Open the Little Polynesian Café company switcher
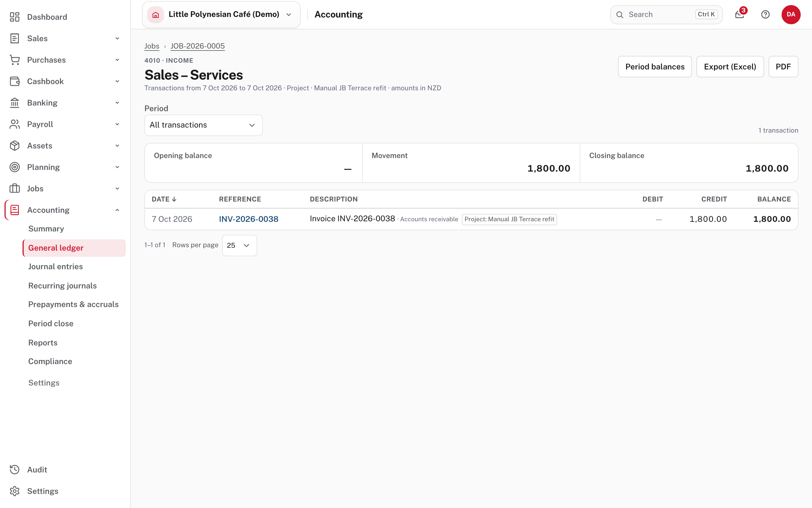This screenshot has height=508, width=812. [221, 14]
